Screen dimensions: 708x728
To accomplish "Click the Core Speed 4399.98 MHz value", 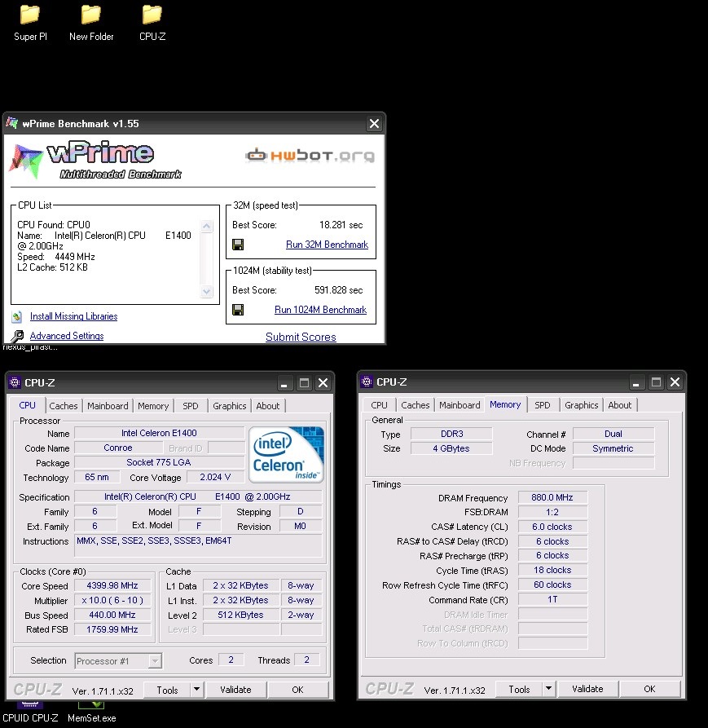I will point(112,585).
